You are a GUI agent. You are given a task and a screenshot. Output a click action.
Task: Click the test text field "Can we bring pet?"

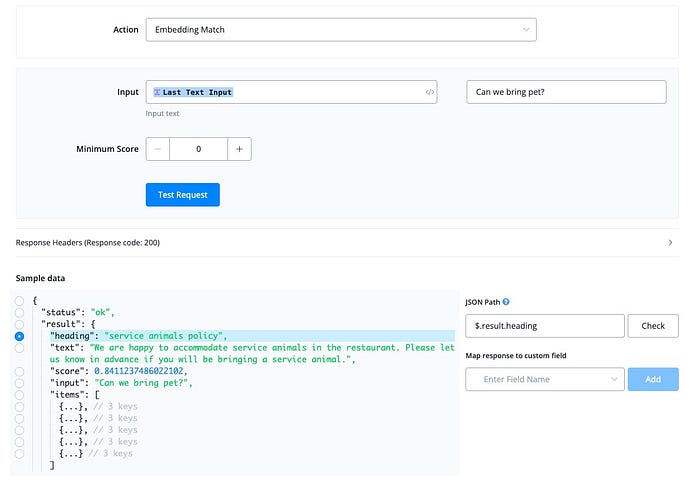[566, 92]
